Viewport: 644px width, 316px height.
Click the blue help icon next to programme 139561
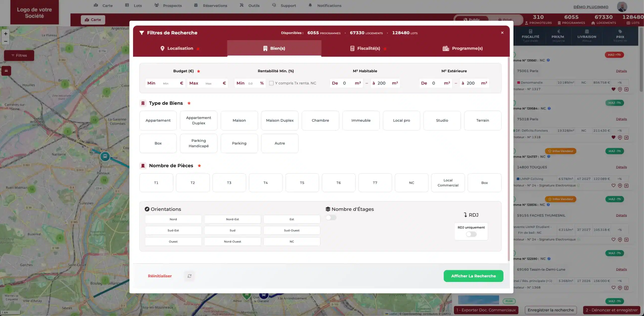[x=548, y=60]
